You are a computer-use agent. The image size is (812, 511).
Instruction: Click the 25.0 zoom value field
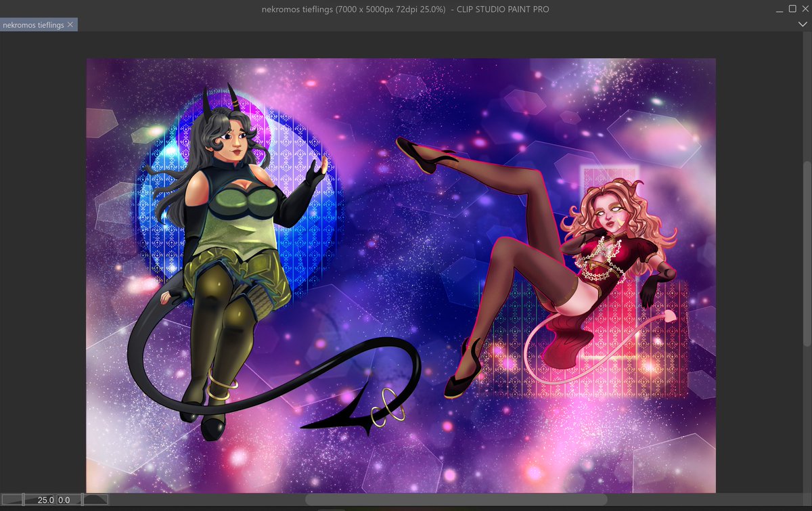45,499
